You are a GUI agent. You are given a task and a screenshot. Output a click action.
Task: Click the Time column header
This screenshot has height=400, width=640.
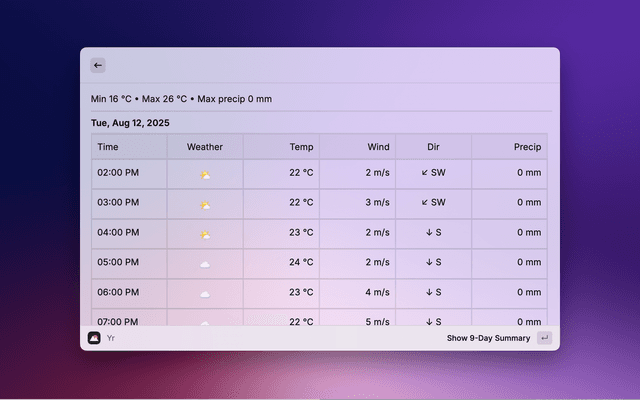(108, 147)
